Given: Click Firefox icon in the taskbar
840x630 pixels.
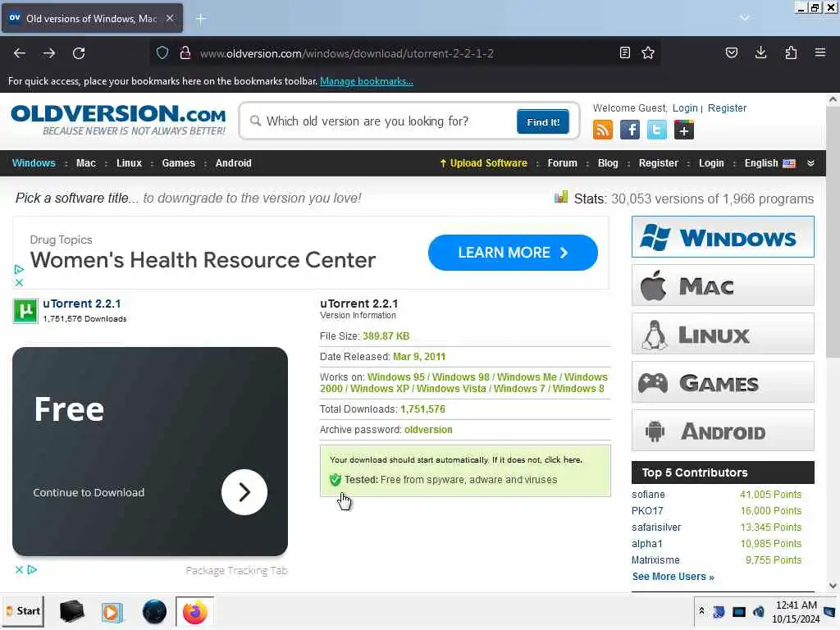Looking at the screenshot, I should pyautogui.click(x=195, y=612).
